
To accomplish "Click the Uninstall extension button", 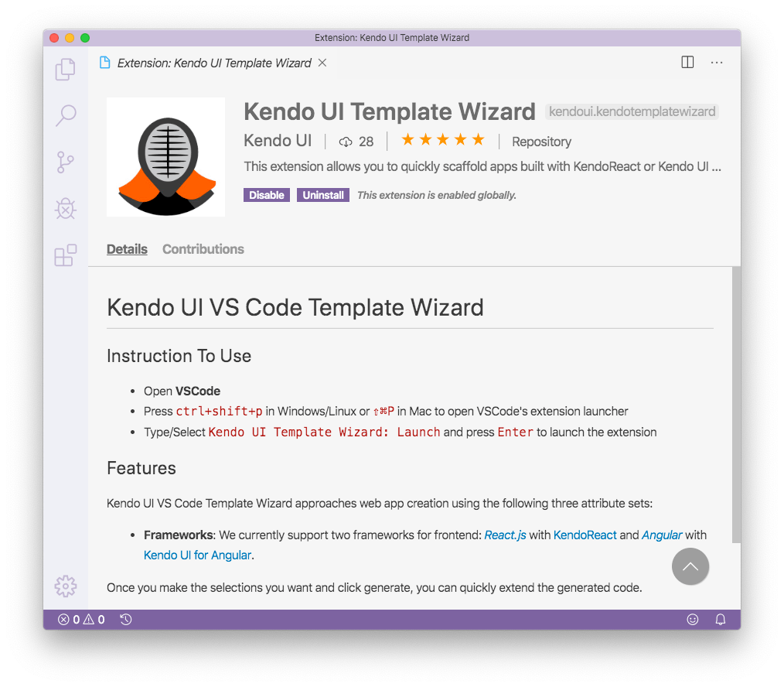I will (323, 195).
